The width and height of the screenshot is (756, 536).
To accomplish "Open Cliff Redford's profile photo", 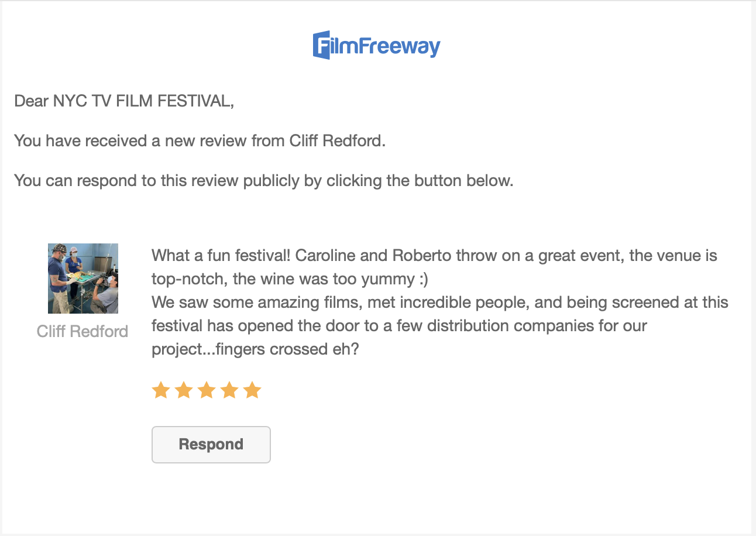I will (x=83, y=279).
